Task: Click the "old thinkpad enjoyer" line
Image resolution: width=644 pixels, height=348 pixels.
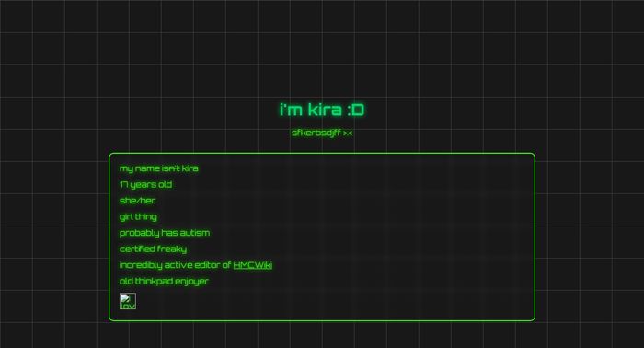Action: [164, 282]
